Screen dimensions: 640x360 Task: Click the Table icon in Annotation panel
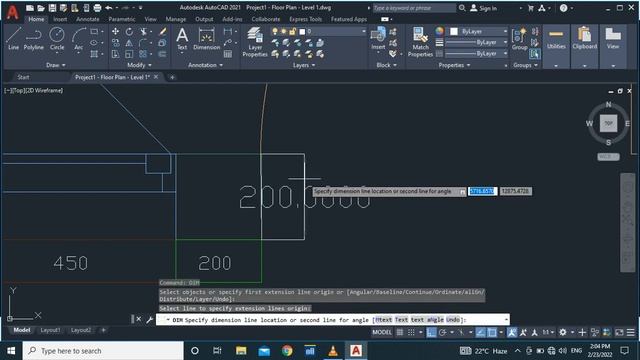228,54
